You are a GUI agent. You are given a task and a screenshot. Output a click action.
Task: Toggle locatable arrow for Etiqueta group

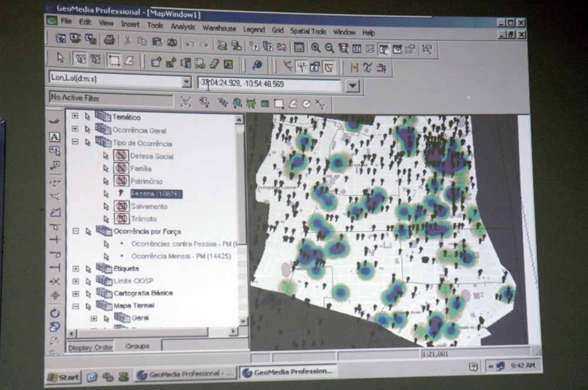(x=88, y=269)
